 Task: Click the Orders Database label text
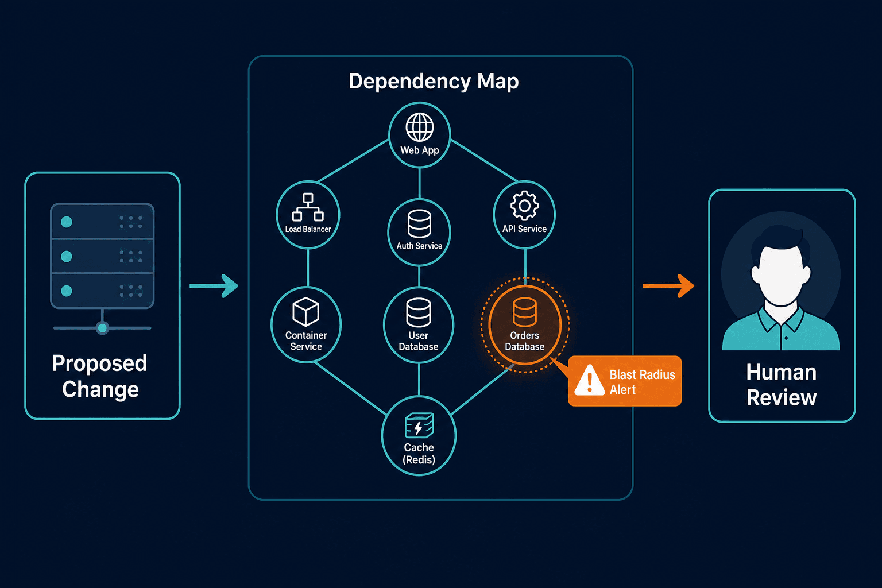tap(525, 341)
